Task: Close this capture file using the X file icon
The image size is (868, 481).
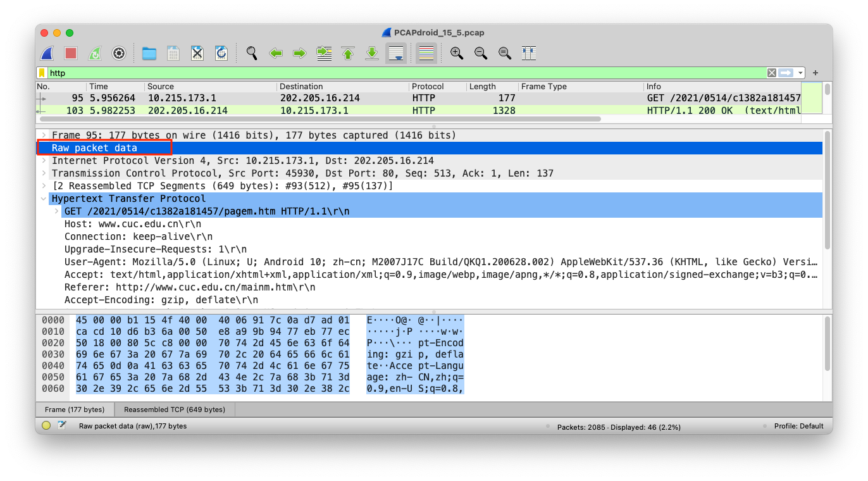Action: [197, 53]
